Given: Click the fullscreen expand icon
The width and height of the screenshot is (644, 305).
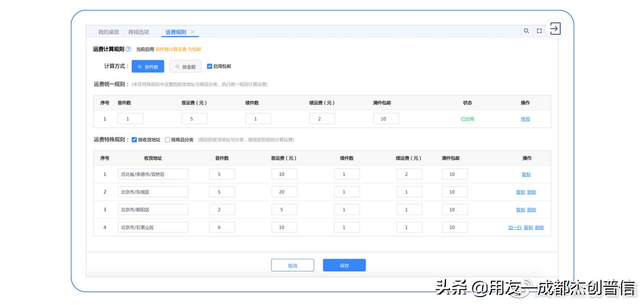Looking at the screenshot, I should click(539, 31).
